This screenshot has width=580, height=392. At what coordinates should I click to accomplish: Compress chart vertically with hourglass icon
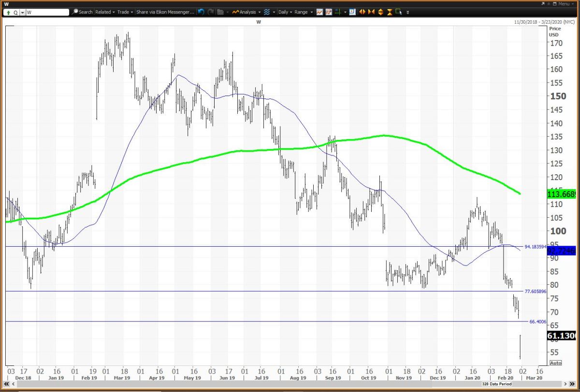click(389, 12)
